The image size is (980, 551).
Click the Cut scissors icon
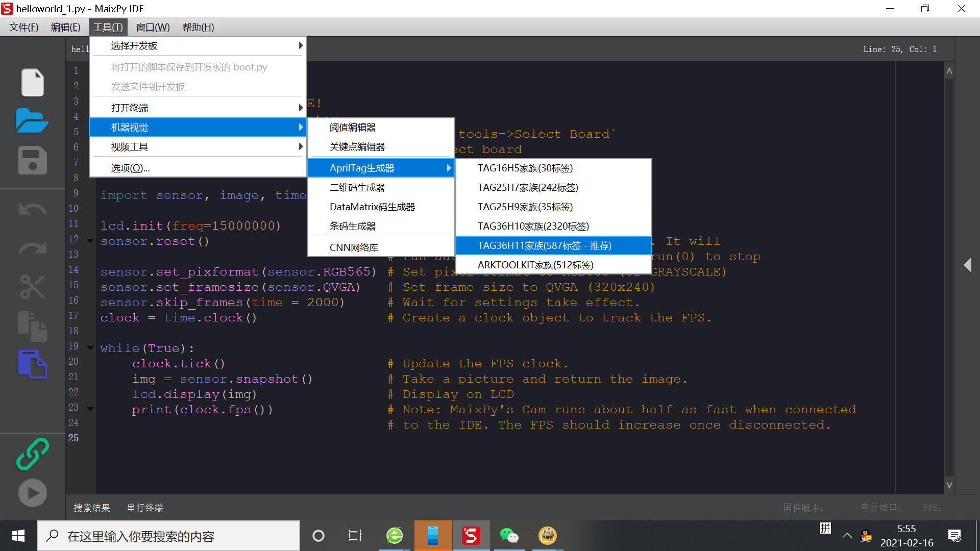click(x=32, y=286)
